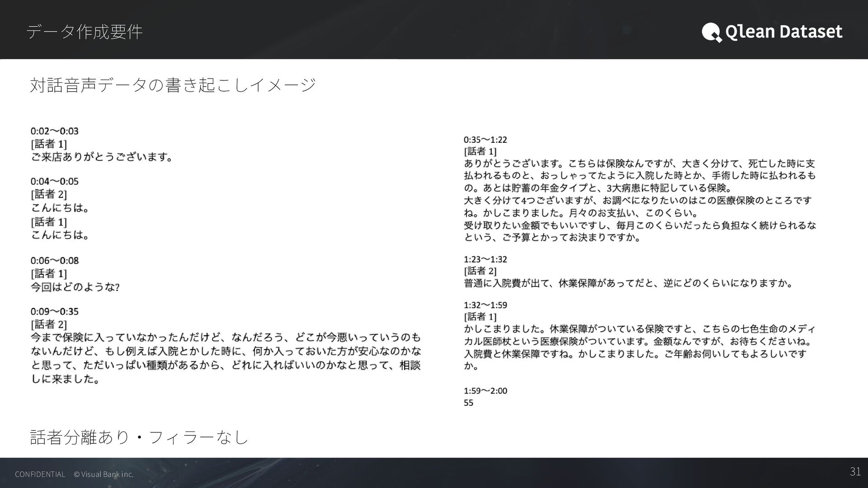The height and width of the screenshot is (488, 868).
Task: Click the line starting '受け取りたい金額でもいいですし'
Action: (640, 225)
